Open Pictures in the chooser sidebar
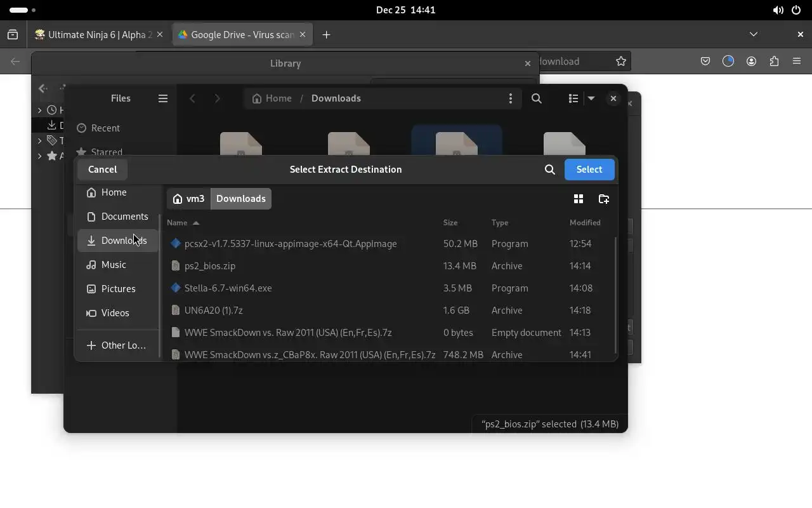 [118, 289]
